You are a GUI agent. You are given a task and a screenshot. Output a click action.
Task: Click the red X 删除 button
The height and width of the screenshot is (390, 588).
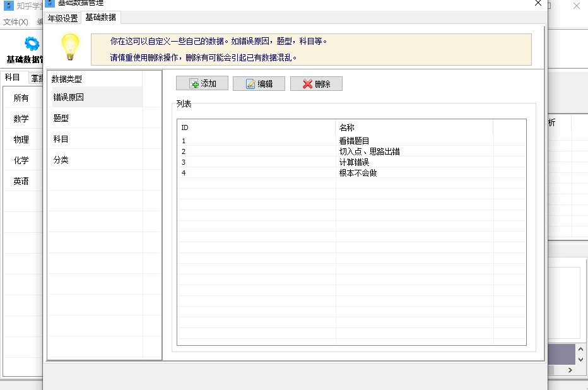click(x=316, y=84)
